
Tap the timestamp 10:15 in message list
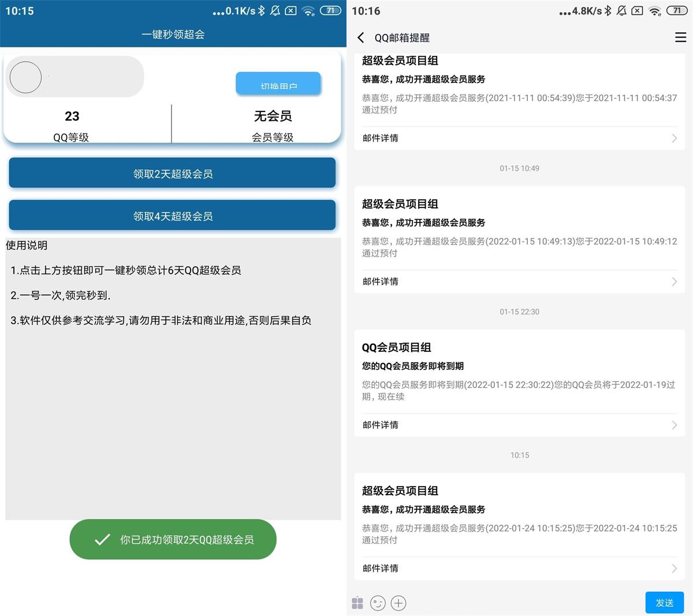point(519,455)
